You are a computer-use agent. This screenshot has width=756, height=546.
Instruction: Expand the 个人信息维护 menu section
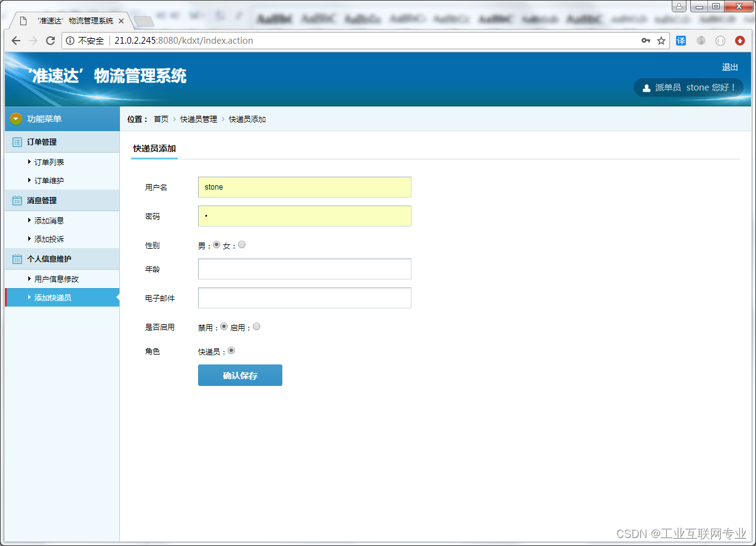(62, 259)
